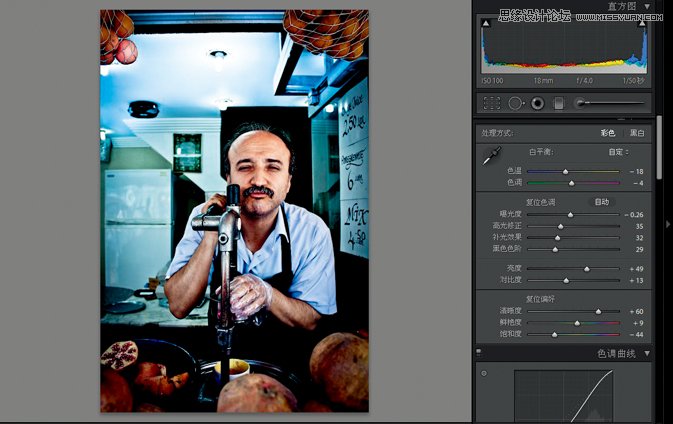Select the Crop Overlay tool
This screenshot has width=673, height=424.
tap(491, 103)
